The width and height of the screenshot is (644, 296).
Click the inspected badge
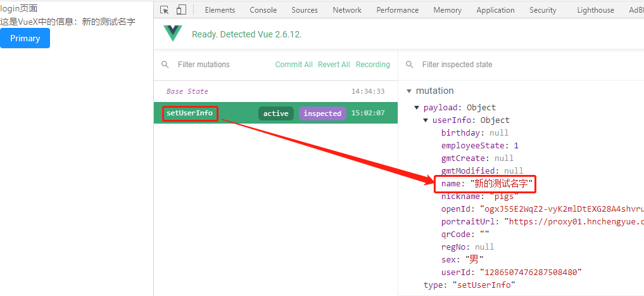point(322,113)
